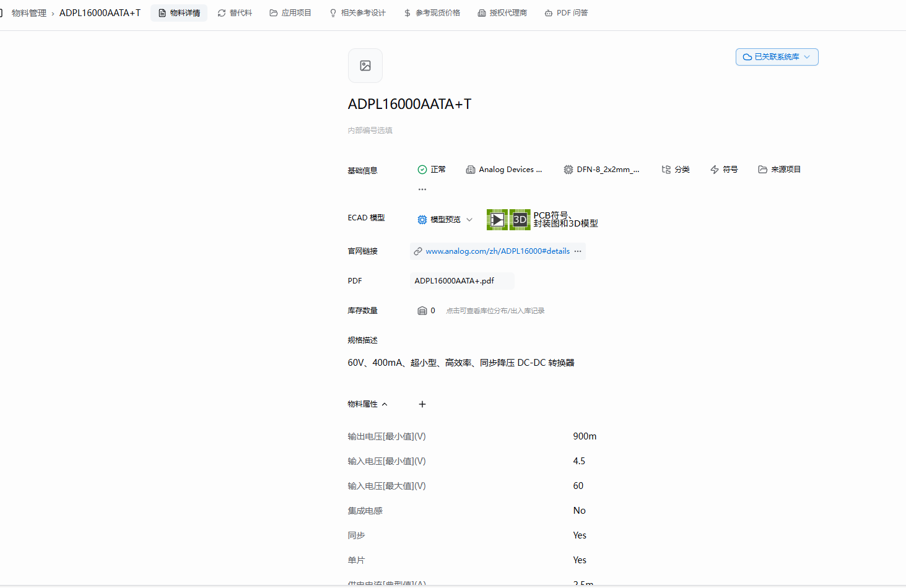906x588 pixels.
Task: Open ADPL16000AATA+.pdf datasheet
Action: coord(455,281)
